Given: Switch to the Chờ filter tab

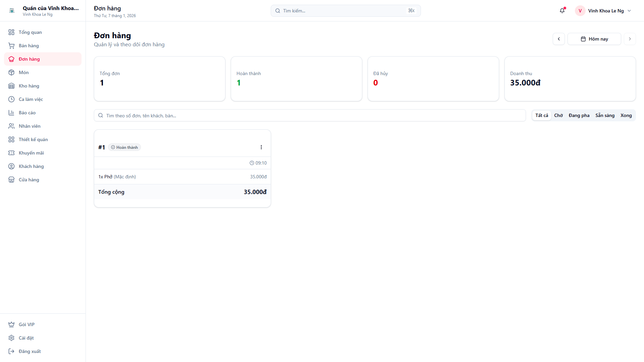Looking at the screenshot, I should [559, 115].
